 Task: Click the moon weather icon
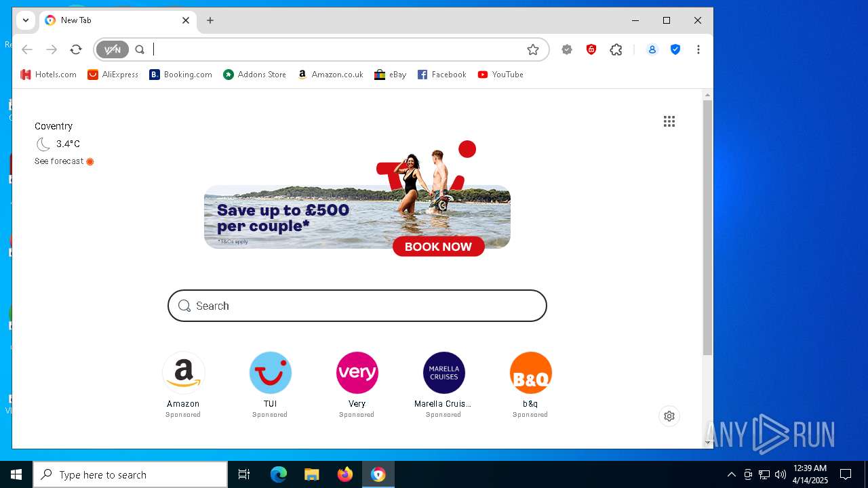point(43,144)
